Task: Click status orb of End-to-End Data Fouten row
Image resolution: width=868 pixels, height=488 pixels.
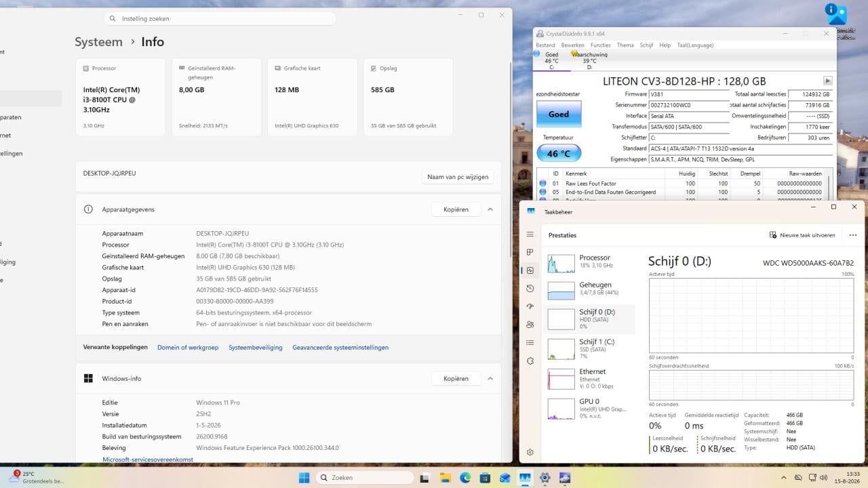Action: pos(542,192)
